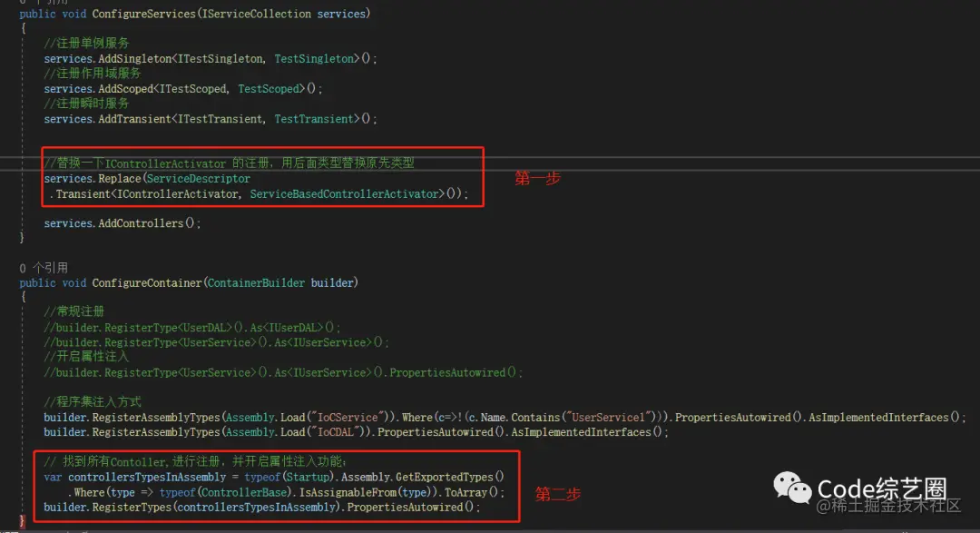Click the comment "//程序集注入方式"
980x533 pixels.
(93, 401)
